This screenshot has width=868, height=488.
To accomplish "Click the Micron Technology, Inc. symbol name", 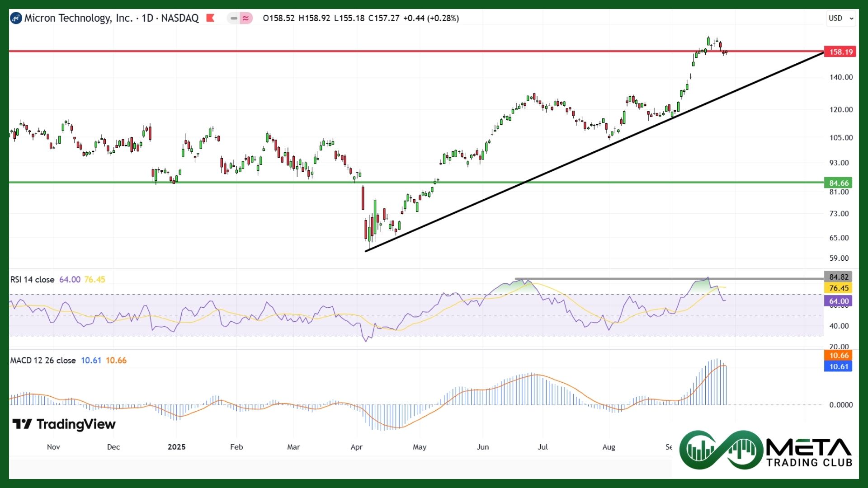I will (78, 18).
